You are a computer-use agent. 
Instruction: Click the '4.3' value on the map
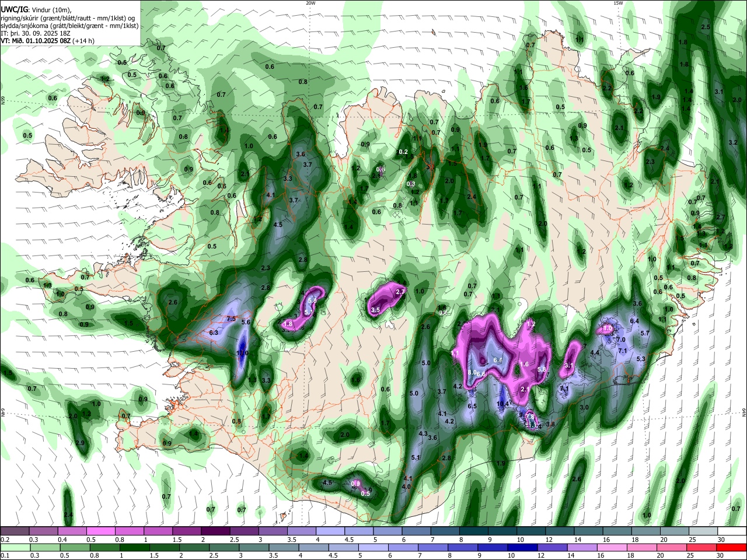click(424, 434)
